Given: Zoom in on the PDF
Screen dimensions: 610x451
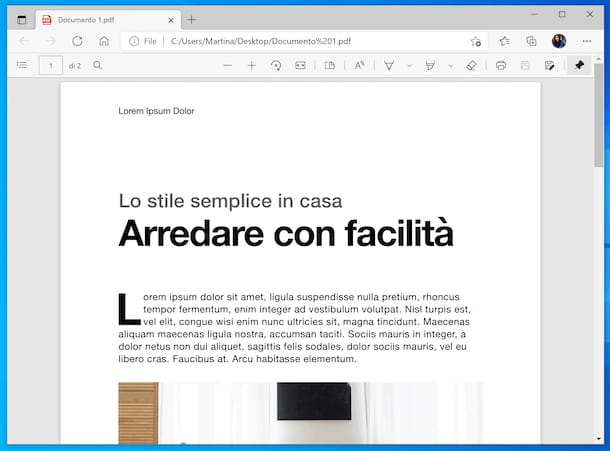Looking at the screenshot, I should click(x=252, y=65).
